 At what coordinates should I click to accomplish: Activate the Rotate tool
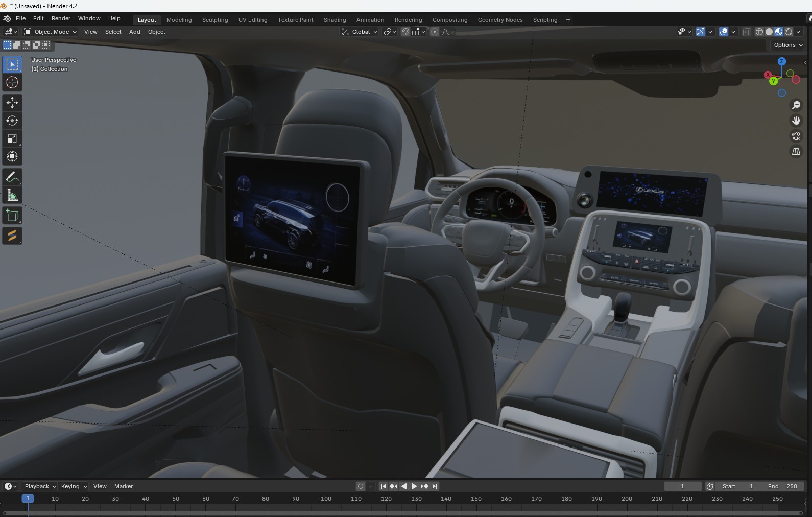point(12,121)
